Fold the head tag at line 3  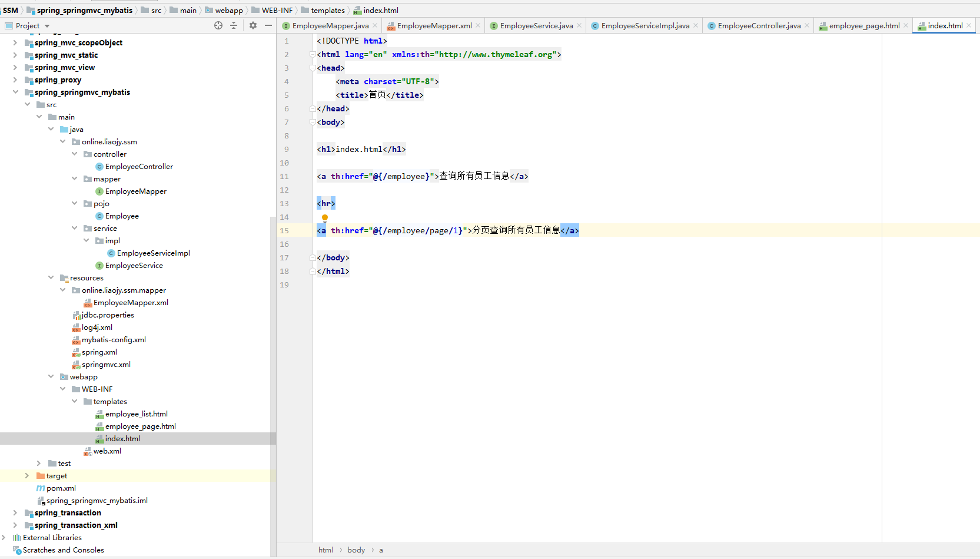pyautogui.click(x=313, y=68)
